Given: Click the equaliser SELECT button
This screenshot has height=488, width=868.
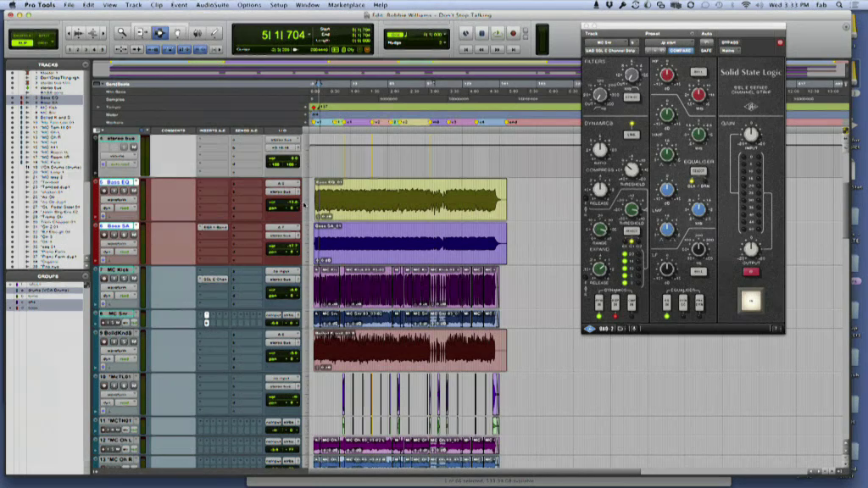Looking at the screenshot, I should coord(698,171).
